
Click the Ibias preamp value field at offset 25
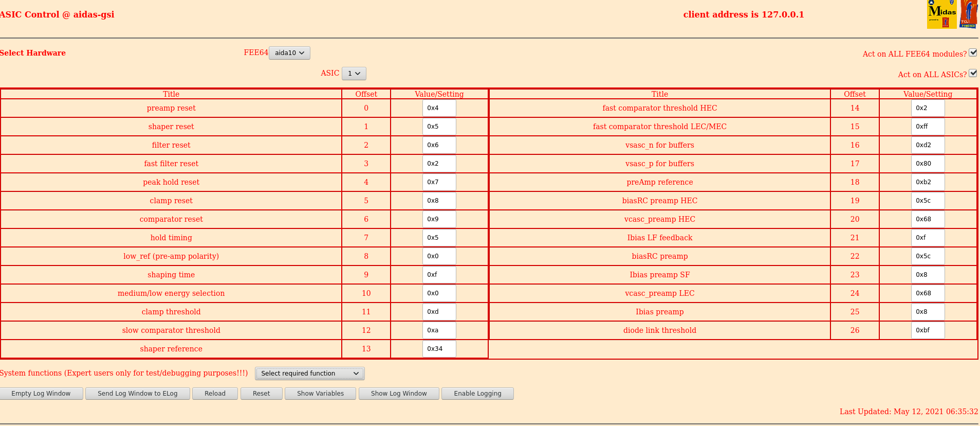pyautogui.click(x=928, y=312)
